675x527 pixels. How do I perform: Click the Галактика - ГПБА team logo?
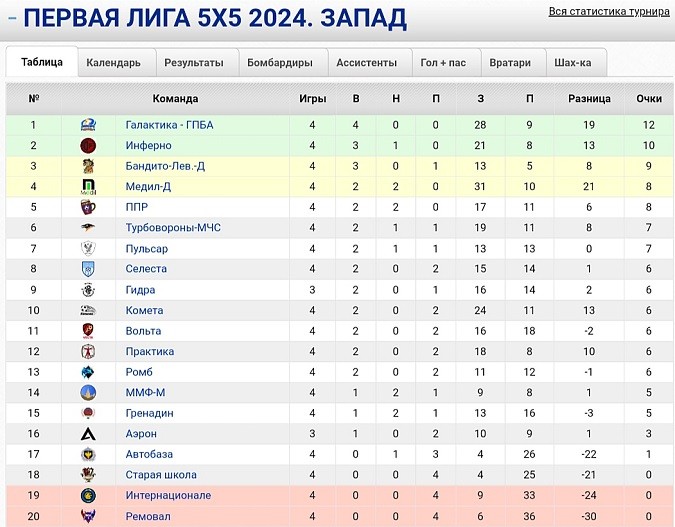[x=88, y=125]
